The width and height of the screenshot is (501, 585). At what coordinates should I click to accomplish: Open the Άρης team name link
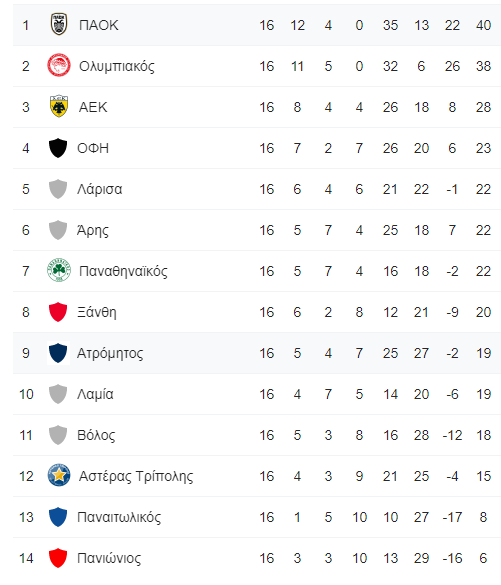point(93,230)
